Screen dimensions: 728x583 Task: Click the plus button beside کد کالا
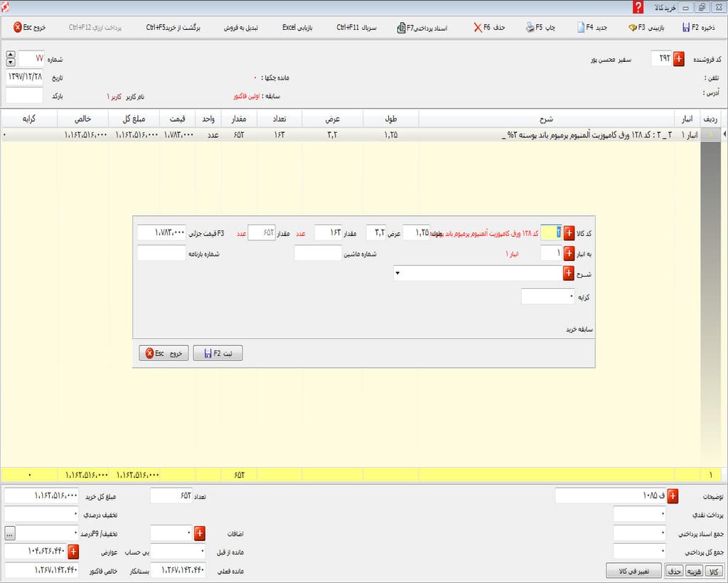(x=569, y=233)
